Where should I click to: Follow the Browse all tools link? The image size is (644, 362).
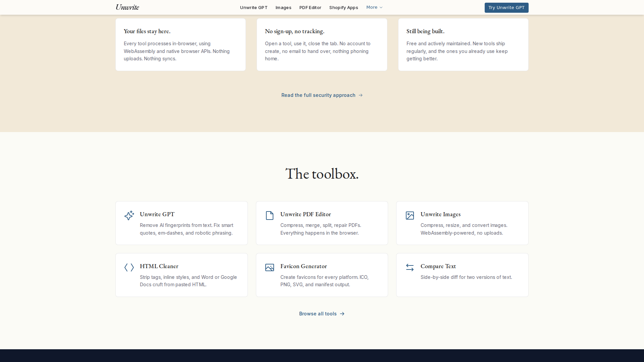tap(322, 314)
